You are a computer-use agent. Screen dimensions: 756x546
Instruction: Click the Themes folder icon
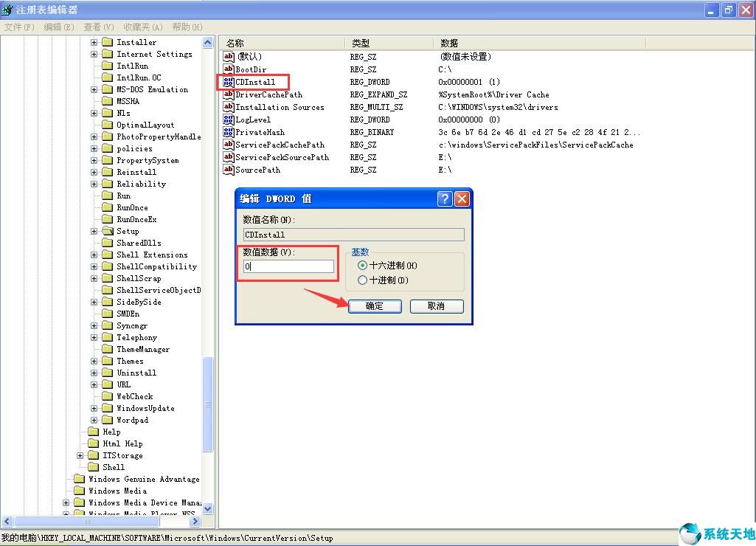pyautogui.click(x=108, y=361)
